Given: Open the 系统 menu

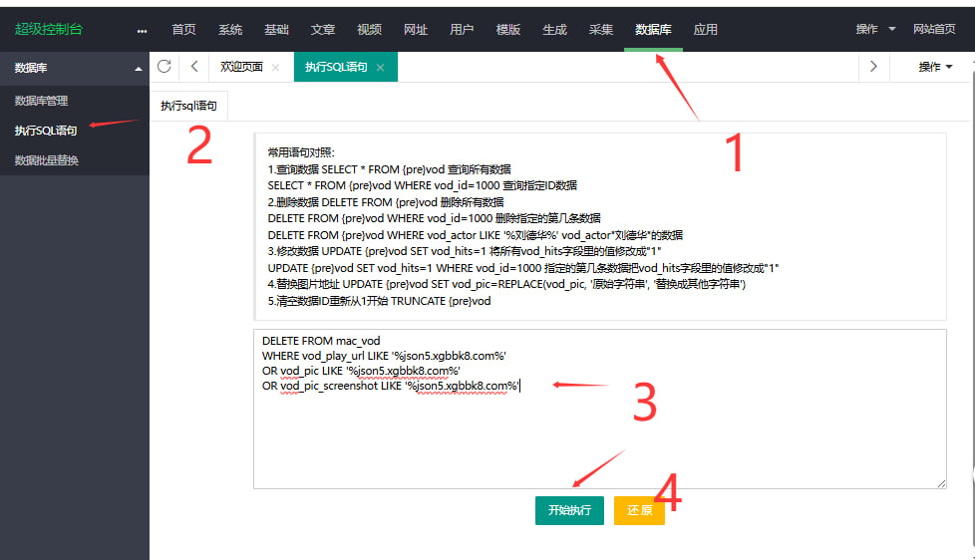Looking at the screenshot, I should pyautogui.click(x=230, y=29).
